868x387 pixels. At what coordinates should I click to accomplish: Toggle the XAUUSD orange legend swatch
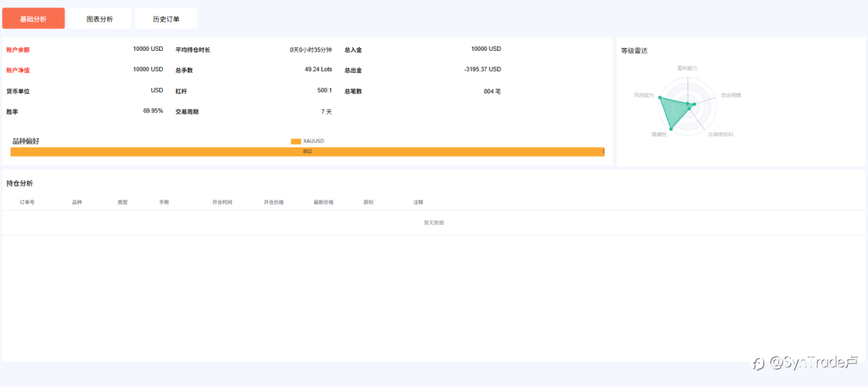coord(296,141)
